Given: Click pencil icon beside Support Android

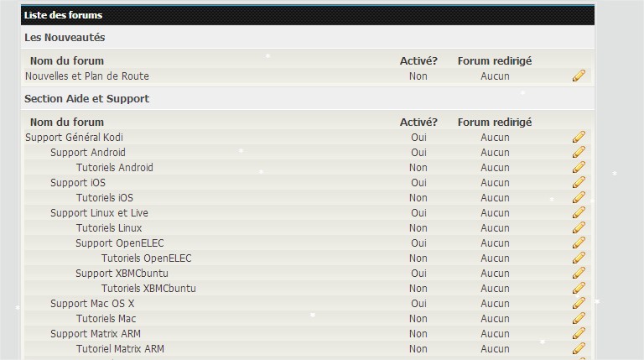Looking at the screenshot, I should [x=579, y=152].
